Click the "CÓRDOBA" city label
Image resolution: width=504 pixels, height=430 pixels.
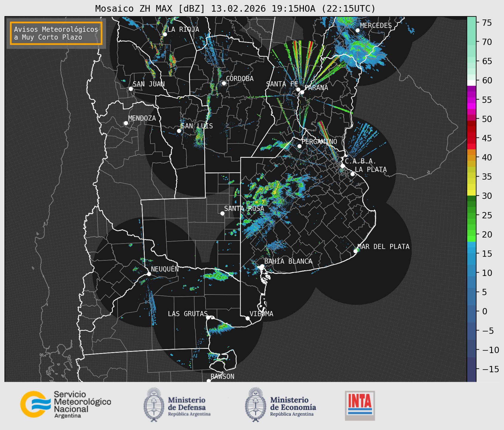tap(240, 79)
